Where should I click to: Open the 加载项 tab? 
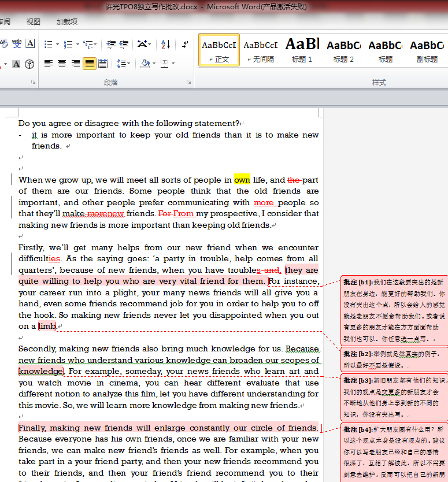point(67,22)
